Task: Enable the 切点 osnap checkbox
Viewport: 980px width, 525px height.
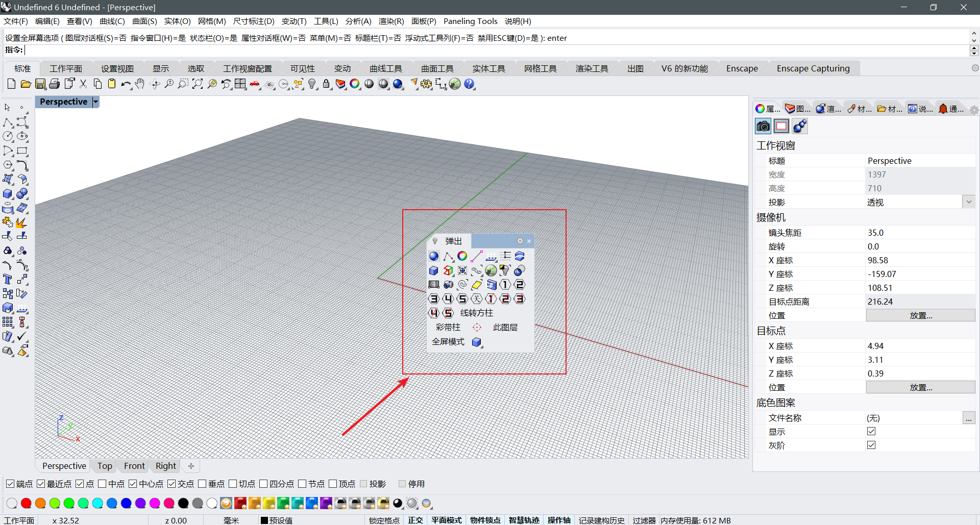Action: (x=233, y=484)
